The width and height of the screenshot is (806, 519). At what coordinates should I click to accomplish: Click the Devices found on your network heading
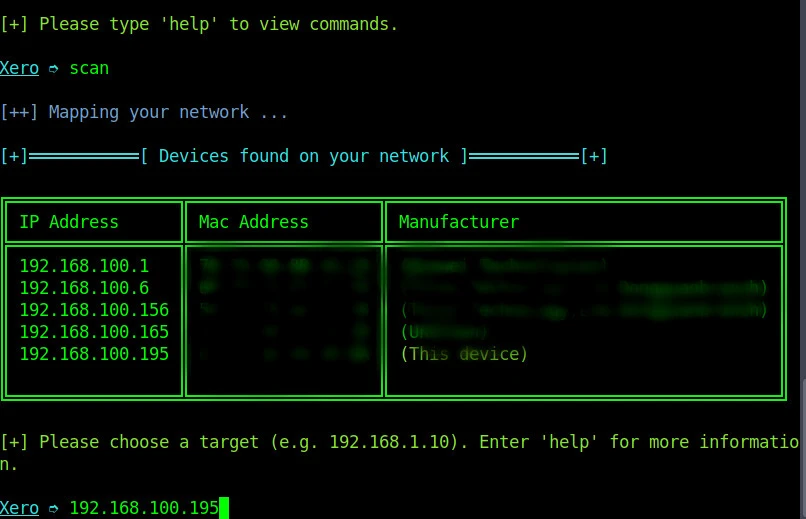[x=304, y=156]
